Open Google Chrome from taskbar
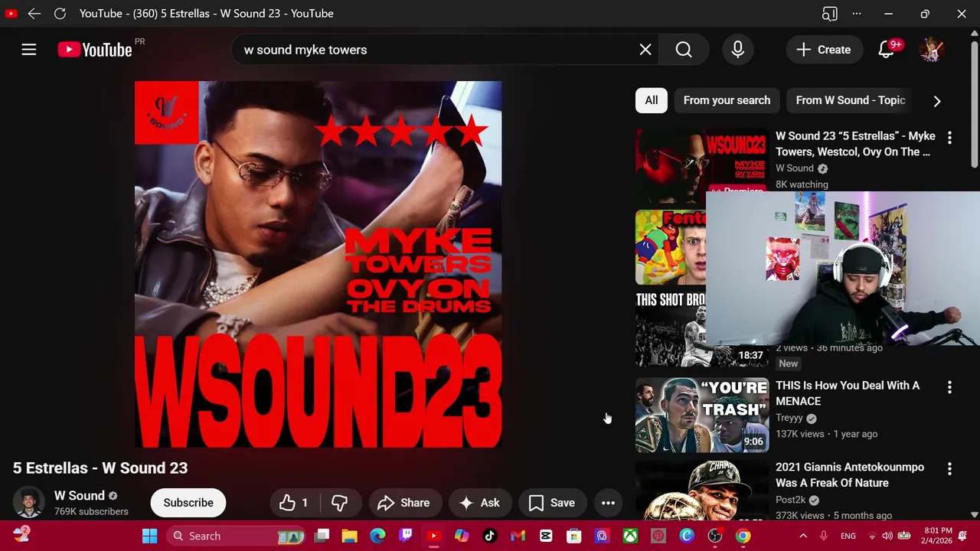Viewport: 980px width, 551px height. 743,536
